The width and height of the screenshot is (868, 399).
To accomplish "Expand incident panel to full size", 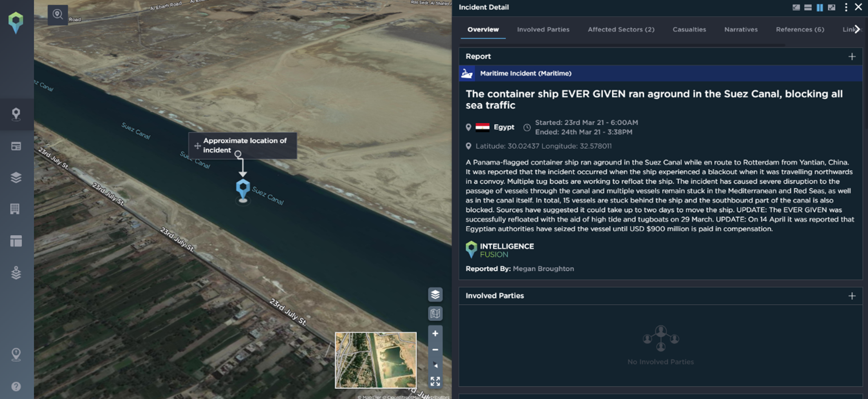I will 832,7.
